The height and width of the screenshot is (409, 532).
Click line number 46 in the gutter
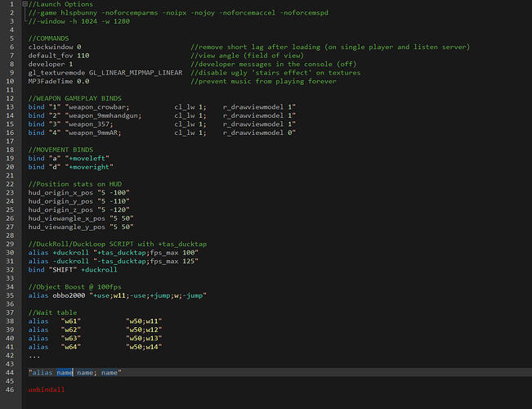point(10,389)
